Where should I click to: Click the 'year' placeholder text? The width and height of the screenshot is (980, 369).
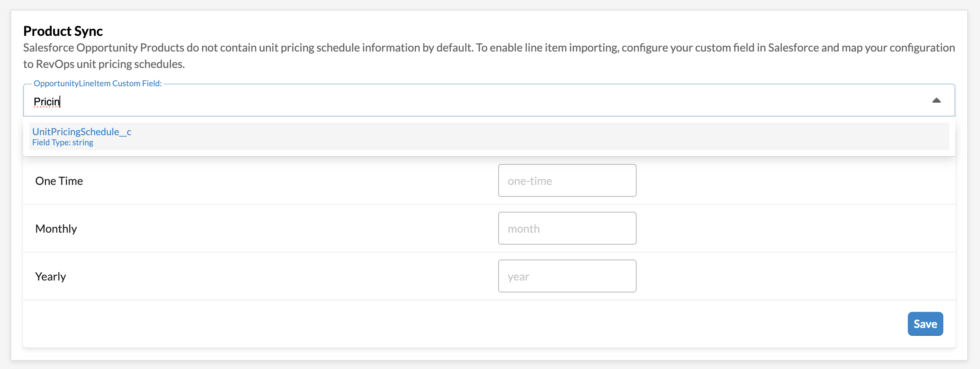[x=518, y=277]
